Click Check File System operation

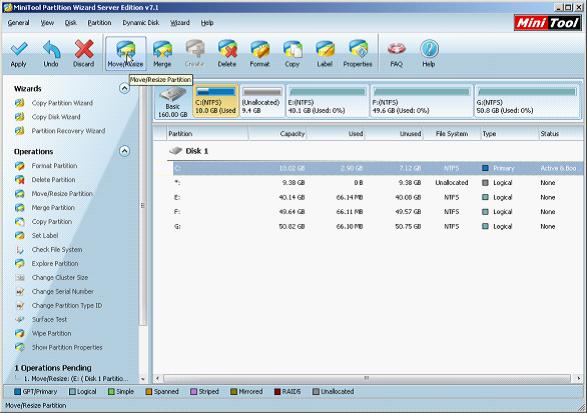point(57,249)
